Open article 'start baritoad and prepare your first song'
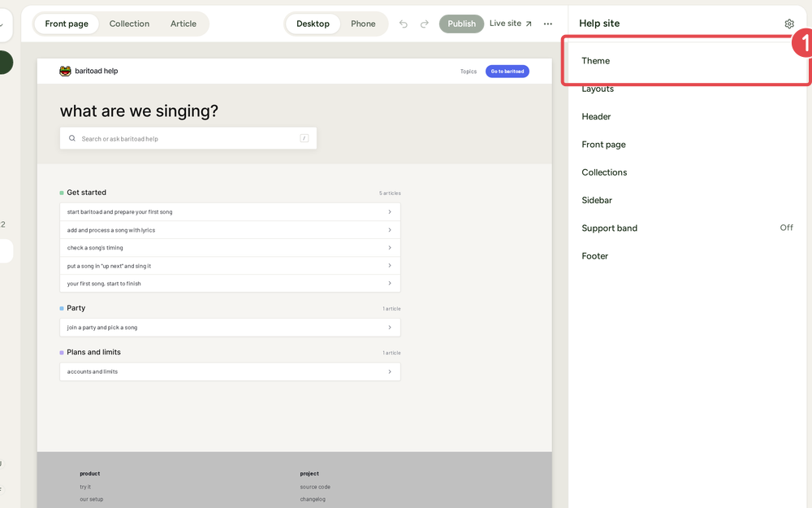This screenshot has width=812, height=508. coord(230,212)
